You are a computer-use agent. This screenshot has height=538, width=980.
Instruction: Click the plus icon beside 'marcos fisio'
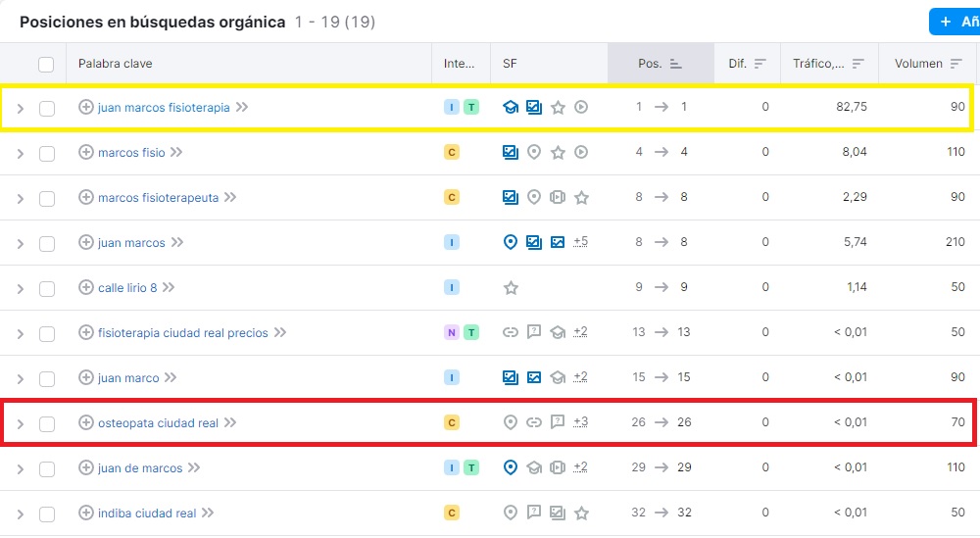pyautogui.click(x=85, y=153)
